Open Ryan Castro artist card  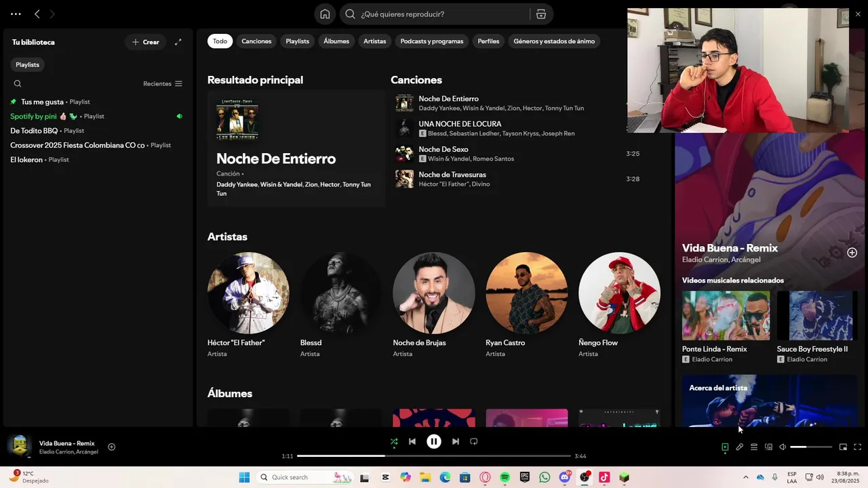coord(526,305)
